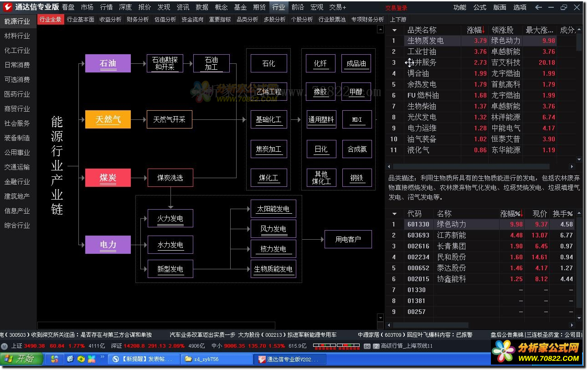Click the round status icon beside 上证
Image resolution: width=588 pixels, height=370 pixels.
click(5, 346)
